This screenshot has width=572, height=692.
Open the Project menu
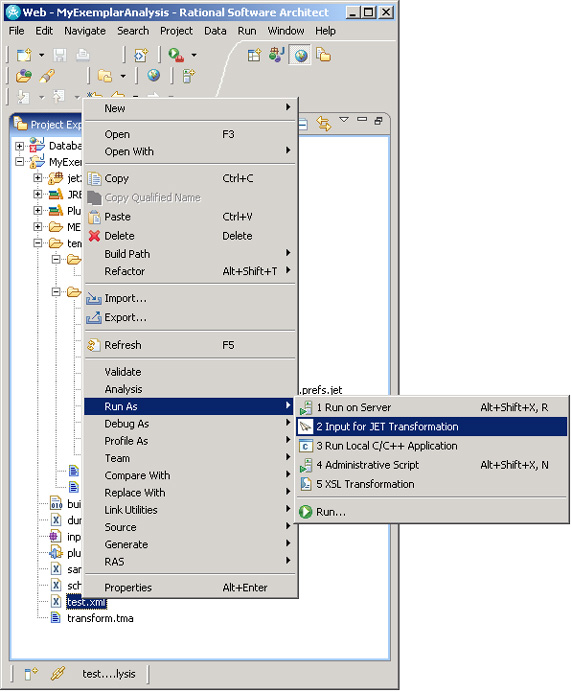[176, 31]
